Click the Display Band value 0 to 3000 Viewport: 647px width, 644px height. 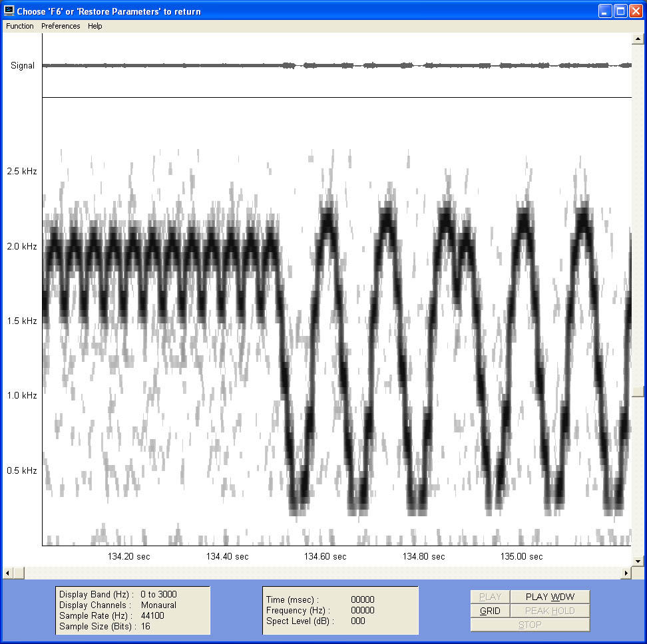(158, 594)
